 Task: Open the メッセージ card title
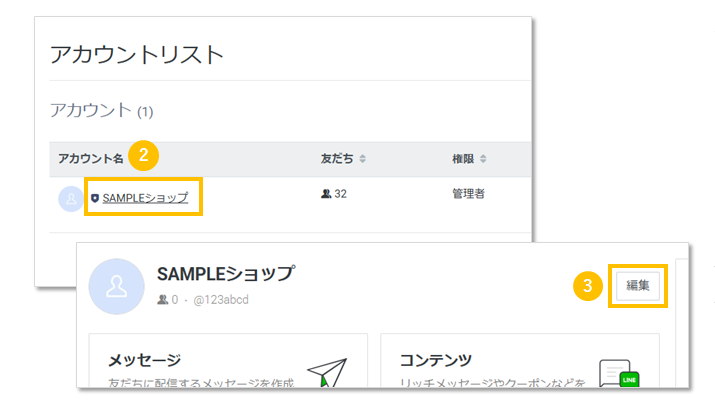tap(144, 360)
